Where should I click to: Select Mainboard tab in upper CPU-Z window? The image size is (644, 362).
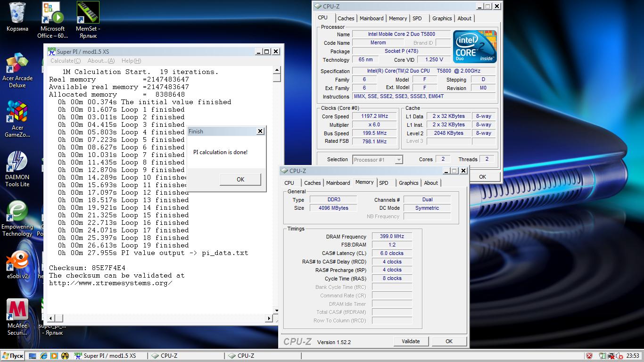pos(372,18)
